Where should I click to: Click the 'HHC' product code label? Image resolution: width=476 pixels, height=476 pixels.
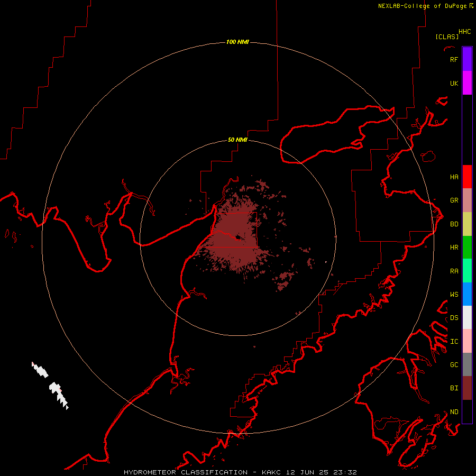[x=465, y=32]
